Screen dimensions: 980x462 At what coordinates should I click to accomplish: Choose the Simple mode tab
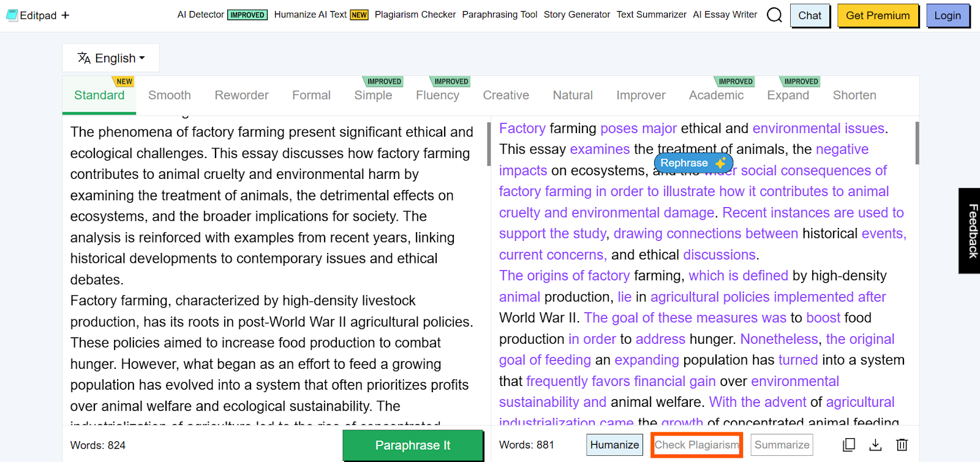click(373, 95)
